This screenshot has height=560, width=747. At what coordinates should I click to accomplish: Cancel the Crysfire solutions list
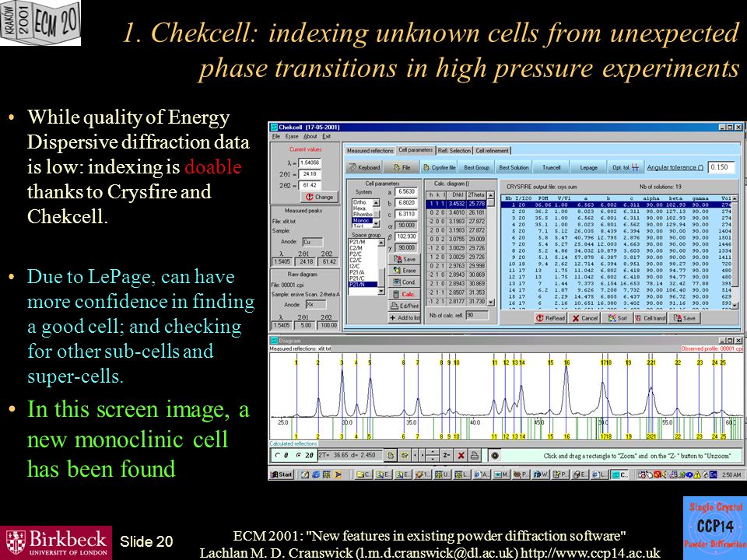coord(585,318)
